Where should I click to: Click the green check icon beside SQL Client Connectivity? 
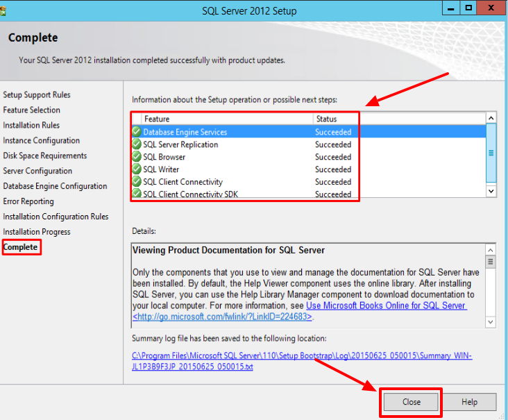pos(137,181)
